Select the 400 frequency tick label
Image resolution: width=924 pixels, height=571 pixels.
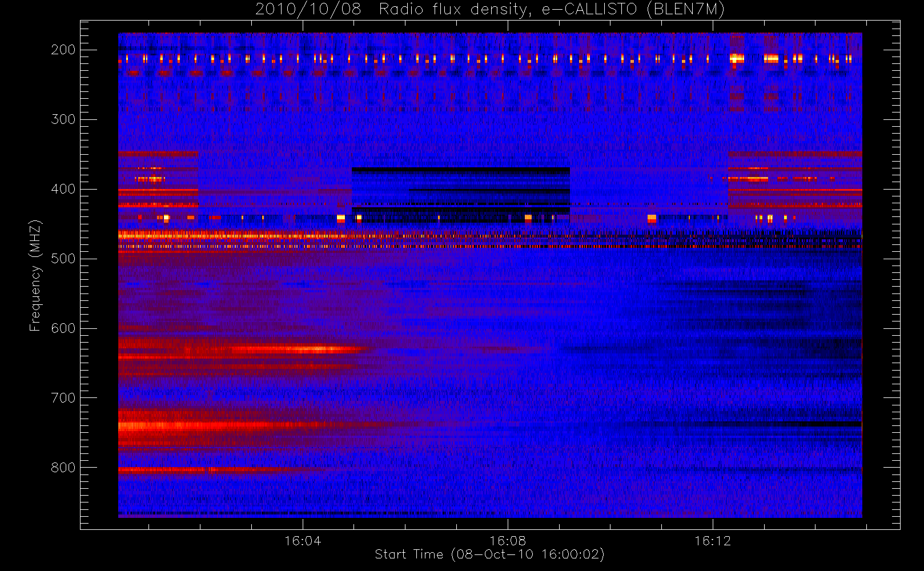click(x=63, y=189)
